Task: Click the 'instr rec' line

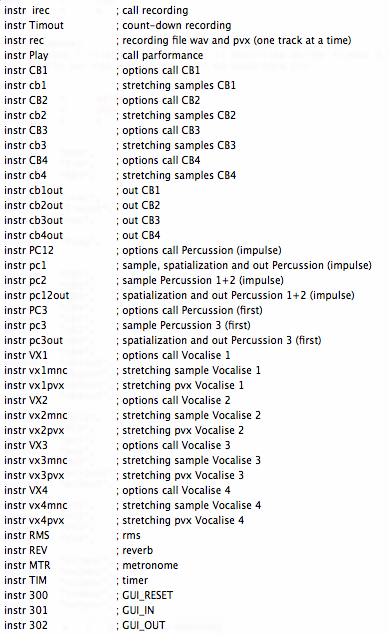Action: (24, 40)
